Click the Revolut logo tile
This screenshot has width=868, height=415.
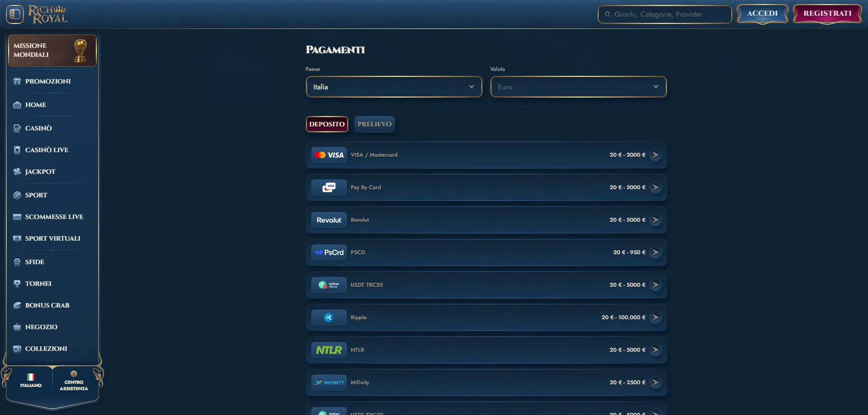329,220
